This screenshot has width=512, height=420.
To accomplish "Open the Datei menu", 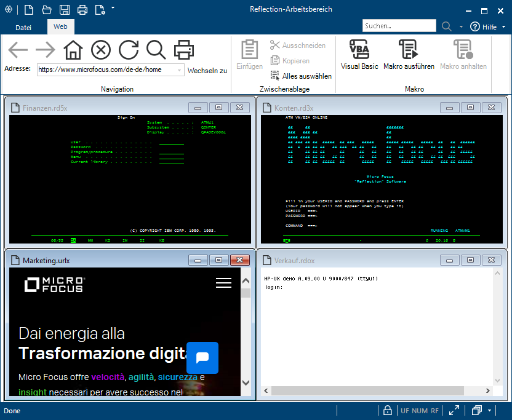I will (23, 28).
